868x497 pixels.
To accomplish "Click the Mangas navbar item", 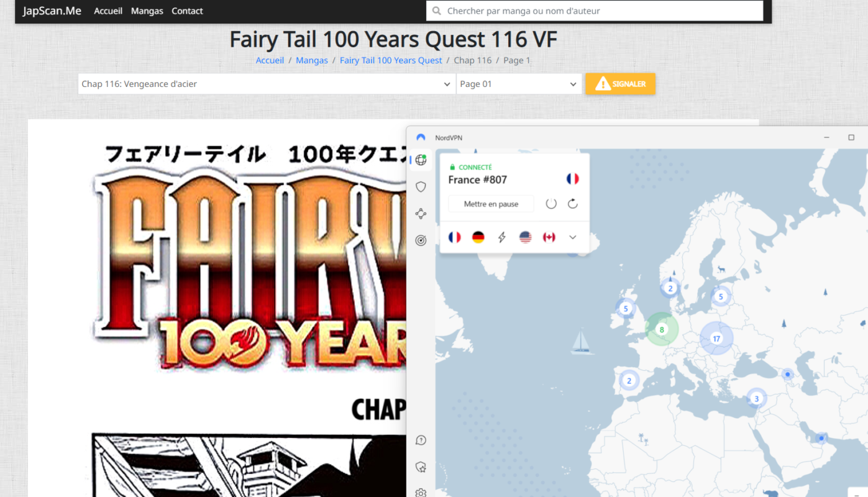I will pos(147,11).
